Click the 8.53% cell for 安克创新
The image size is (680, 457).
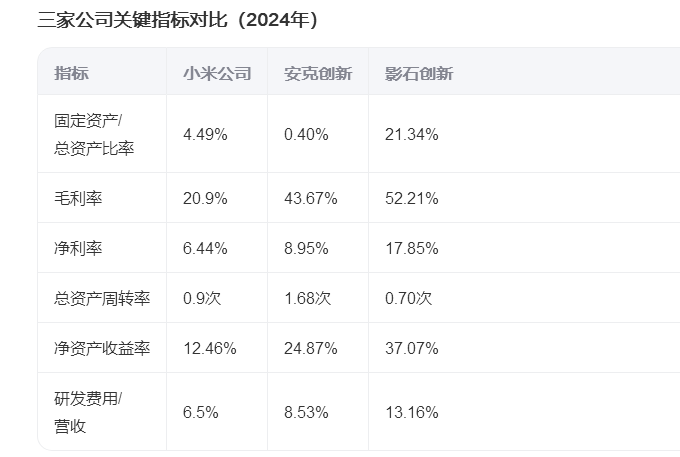coord(306,412)
